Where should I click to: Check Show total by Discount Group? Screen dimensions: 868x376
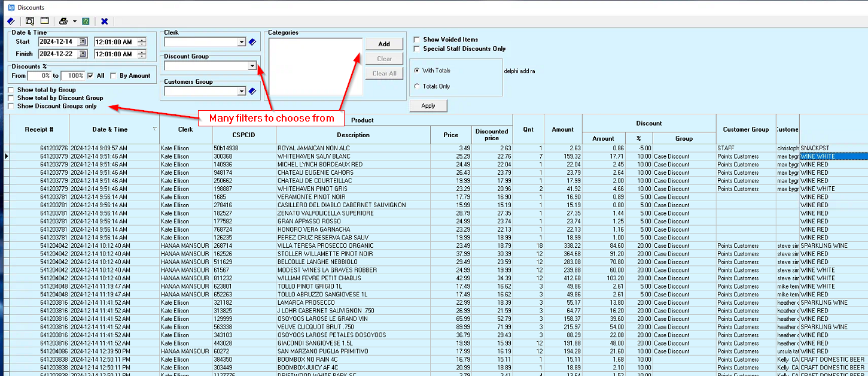point(12,98)
